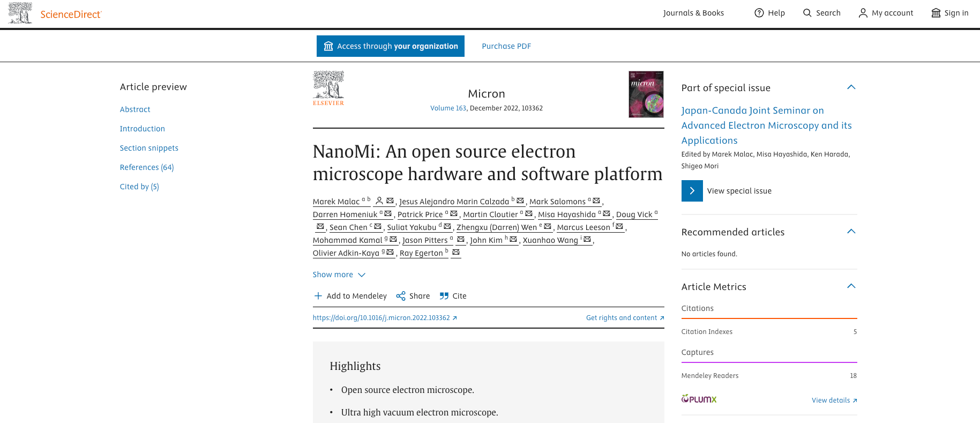The width and height of the screenshot is (980, 423).
Task: Click the PlumX logo
Action: coord(699,399)
